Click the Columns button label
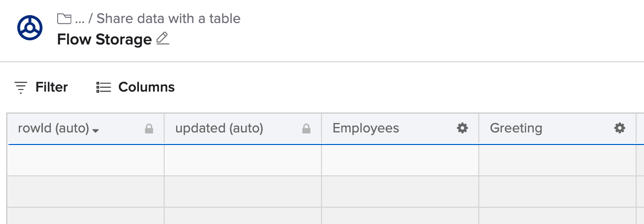The image size is (644, 224). coord(146,87)
